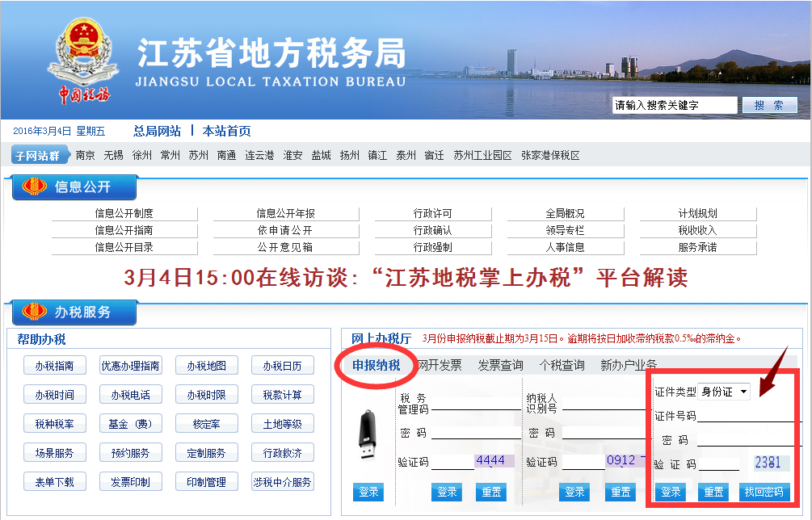Open the 总局网站 link
812x520 pixels.
tap(157, 131)
